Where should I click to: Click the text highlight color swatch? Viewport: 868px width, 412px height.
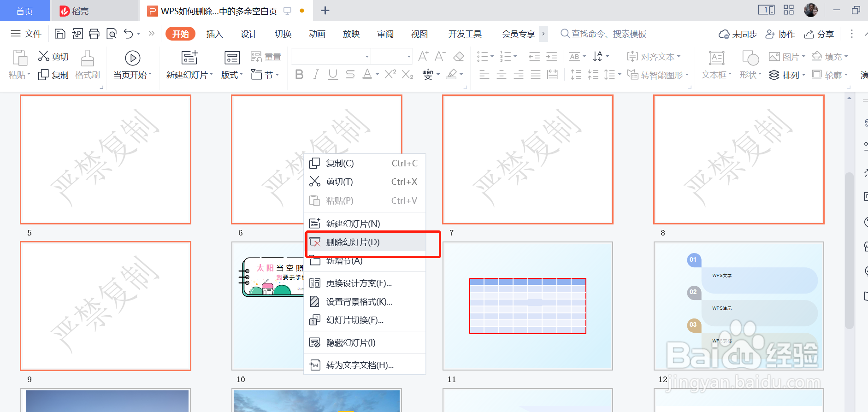[x=452, y=74]
